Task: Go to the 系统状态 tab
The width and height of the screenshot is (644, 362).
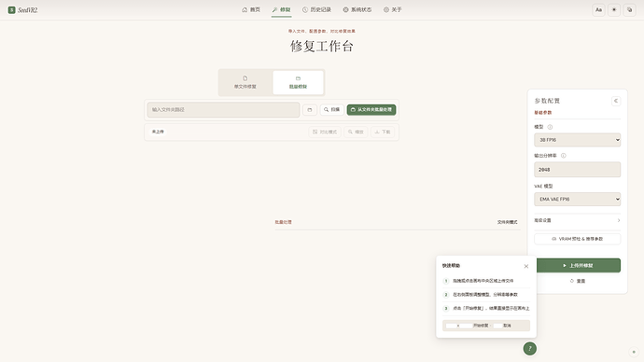Action: pyautogui.click(x=357, y=10)
